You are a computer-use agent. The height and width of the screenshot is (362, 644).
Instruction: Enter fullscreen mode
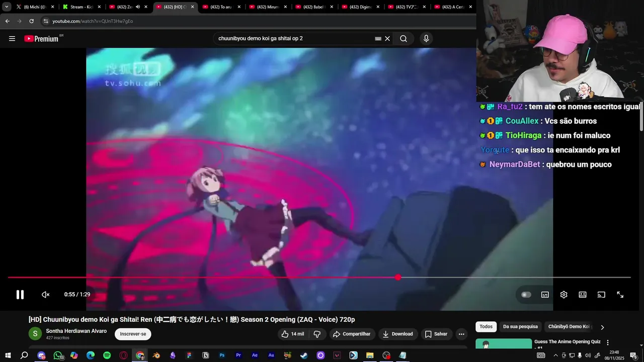click(620, 295)
